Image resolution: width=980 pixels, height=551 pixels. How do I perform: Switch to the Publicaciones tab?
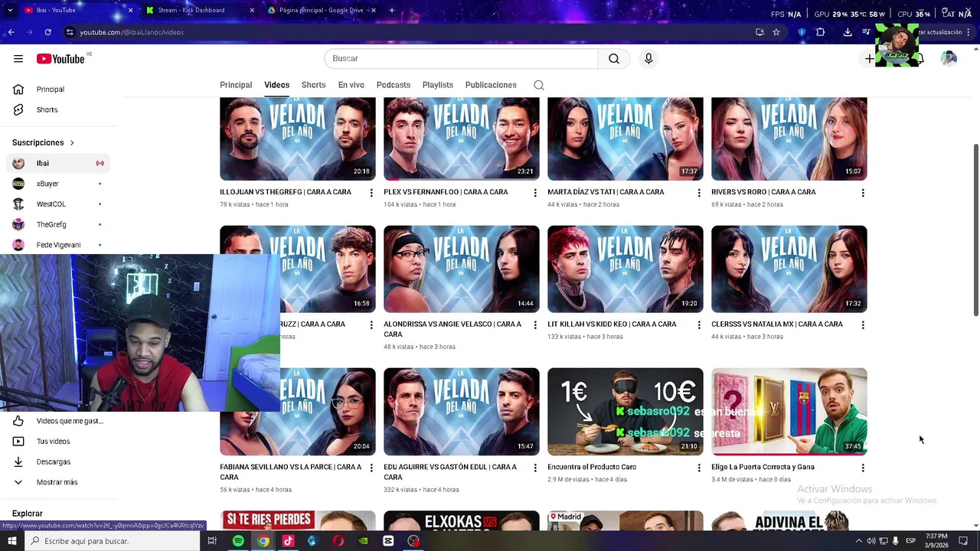491,85
